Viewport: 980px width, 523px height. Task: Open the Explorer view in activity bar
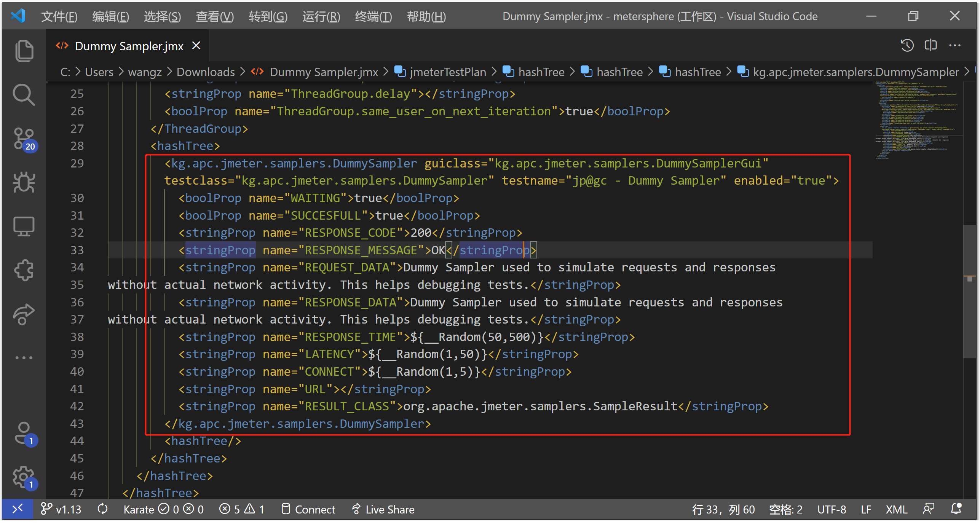click(x=24, y=50)
